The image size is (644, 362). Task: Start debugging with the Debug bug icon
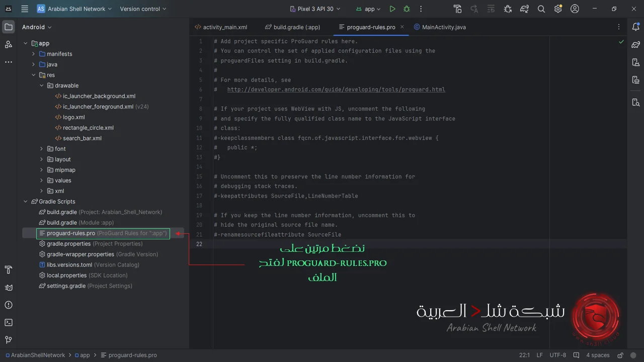click(407, 9)
